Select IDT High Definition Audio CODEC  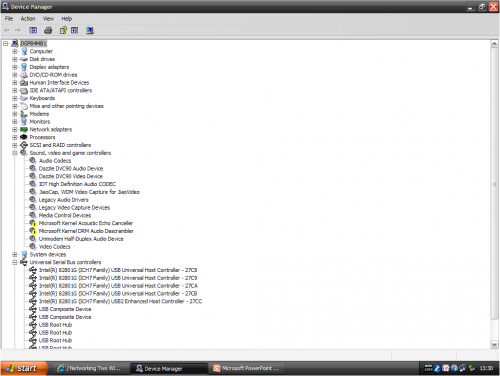pyautogui.click(x=77, y=184)
